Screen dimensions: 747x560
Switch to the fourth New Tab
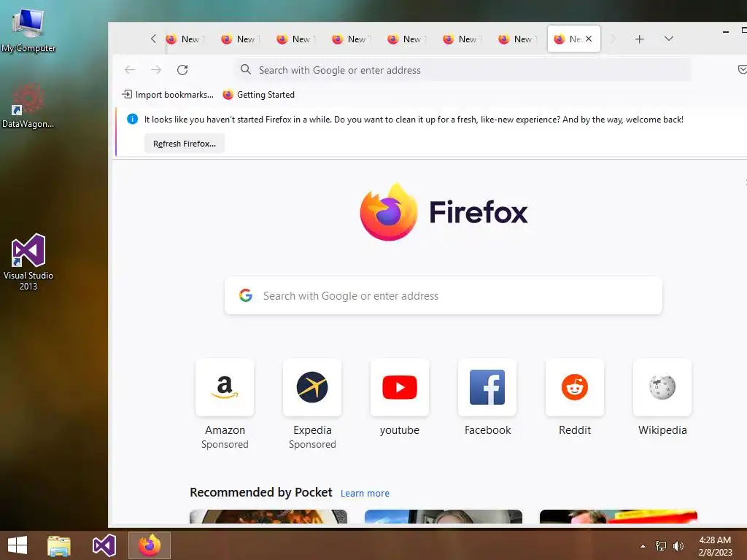[x=351, y=39]
